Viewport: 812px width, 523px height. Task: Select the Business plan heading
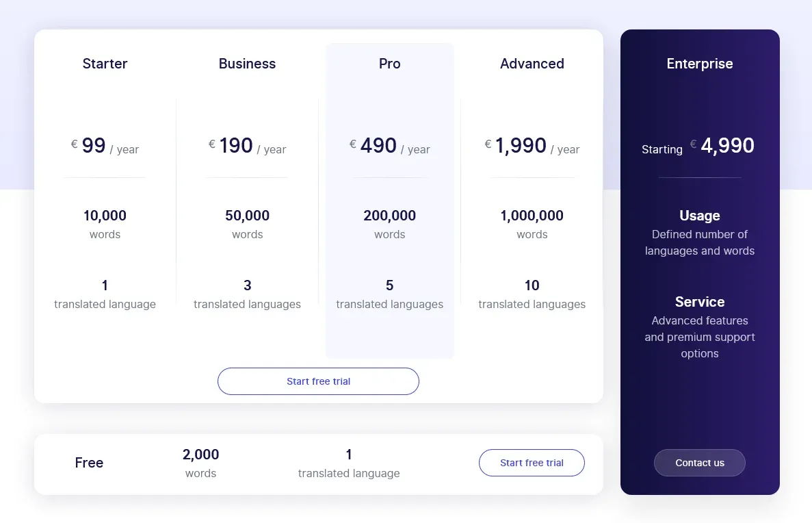(247, 64)
